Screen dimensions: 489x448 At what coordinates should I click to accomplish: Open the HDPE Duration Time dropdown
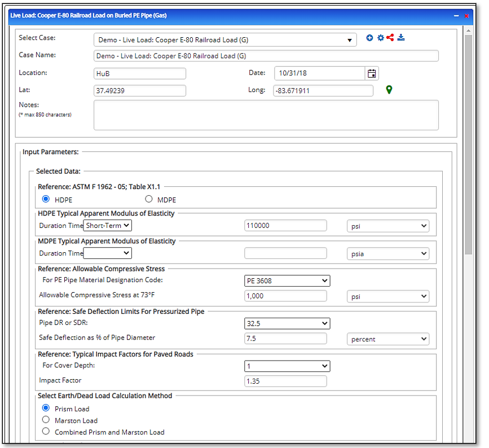[107, 225]
